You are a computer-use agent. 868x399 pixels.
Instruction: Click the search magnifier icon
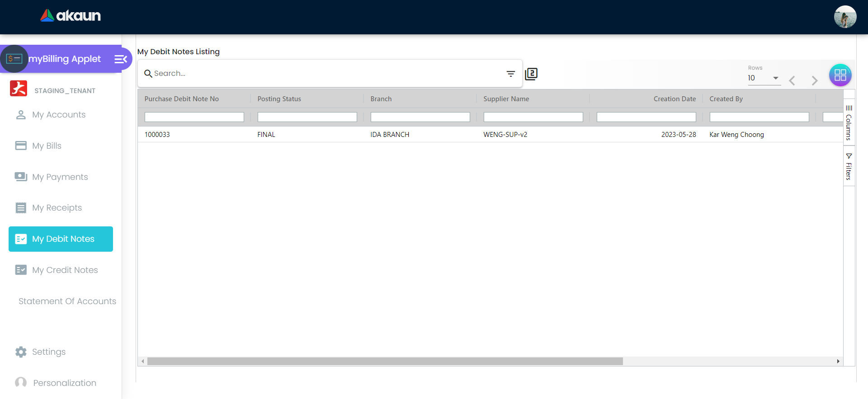pyautogui.click(x=148, y=73)
